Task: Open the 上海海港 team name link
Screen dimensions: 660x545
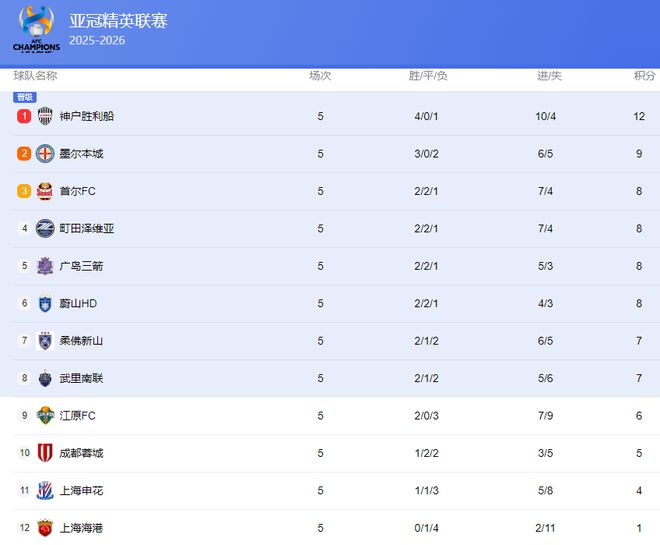Action: coord(81,528)
